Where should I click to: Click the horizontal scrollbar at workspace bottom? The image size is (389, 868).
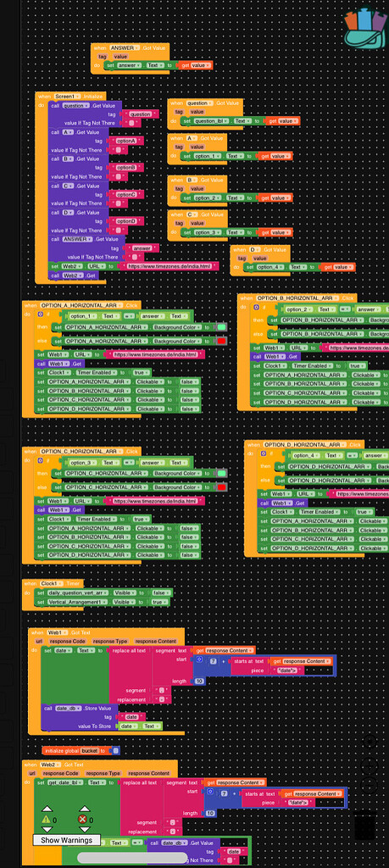tap(132, 858)
